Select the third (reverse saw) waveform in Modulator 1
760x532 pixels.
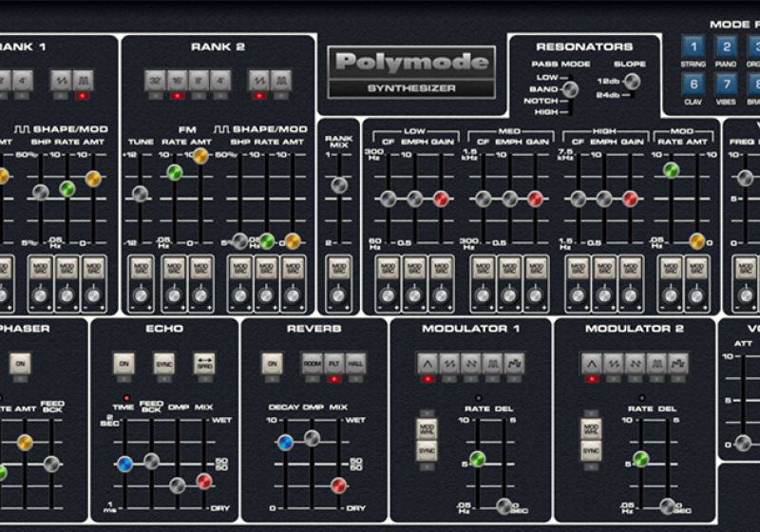tap(470, 363)
